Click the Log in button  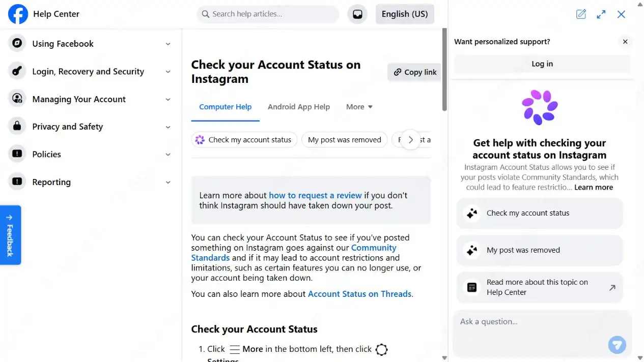coord(542,64)
